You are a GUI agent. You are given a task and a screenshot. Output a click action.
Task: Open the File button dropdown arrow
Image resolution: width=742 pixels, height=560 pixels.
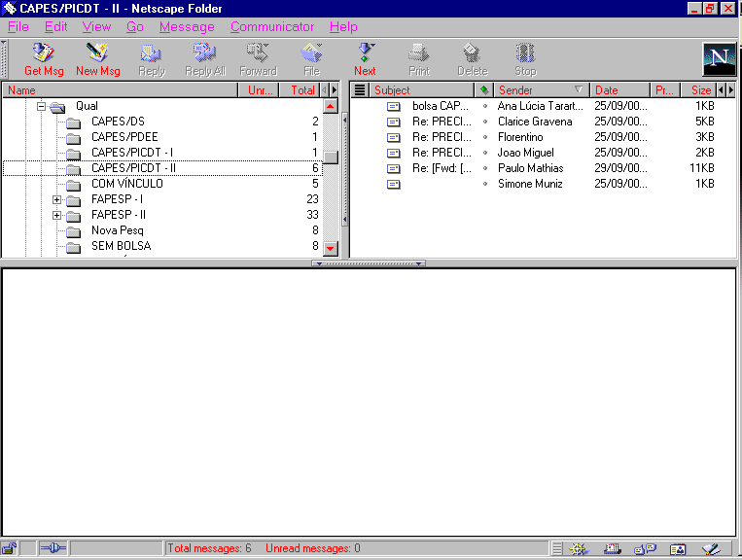click(320, 46)
